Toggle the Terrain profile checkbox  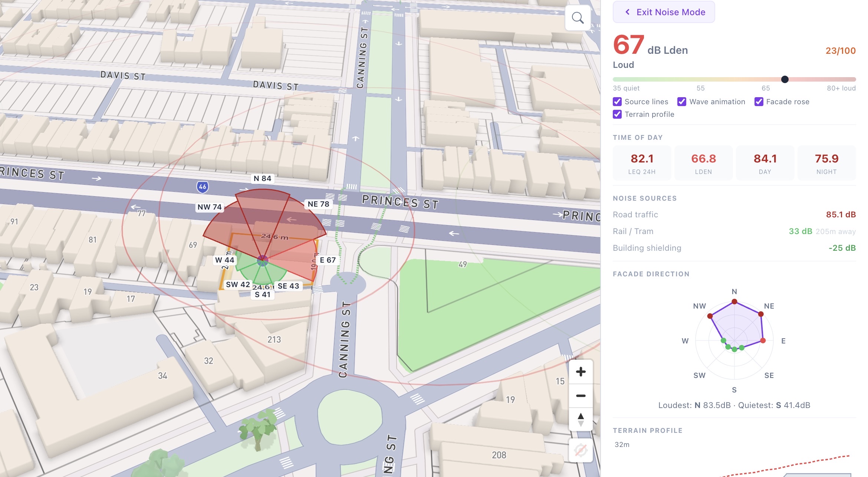[x=617, y=114]
